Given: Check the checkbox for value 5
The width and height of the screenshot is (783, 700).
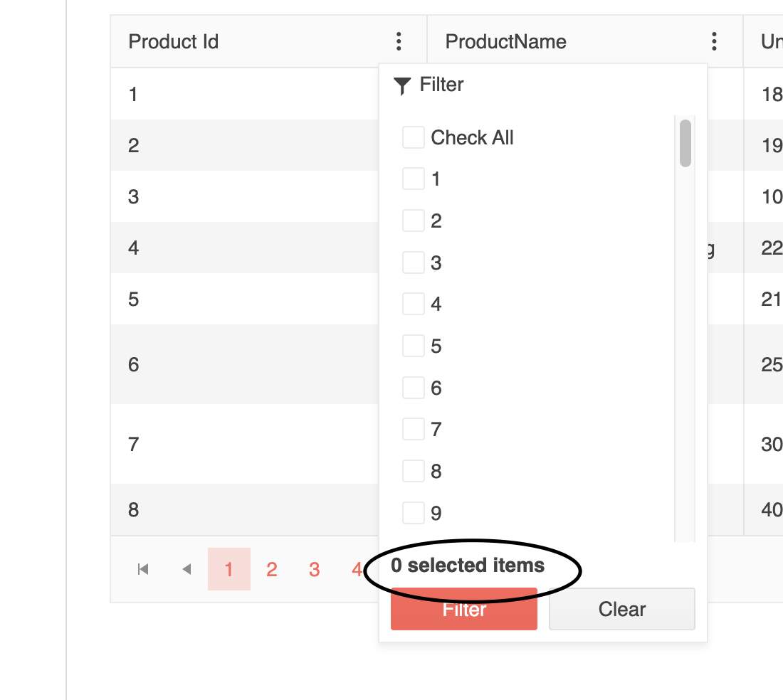Looking at the screenshot, I should (x=413, y=345).
